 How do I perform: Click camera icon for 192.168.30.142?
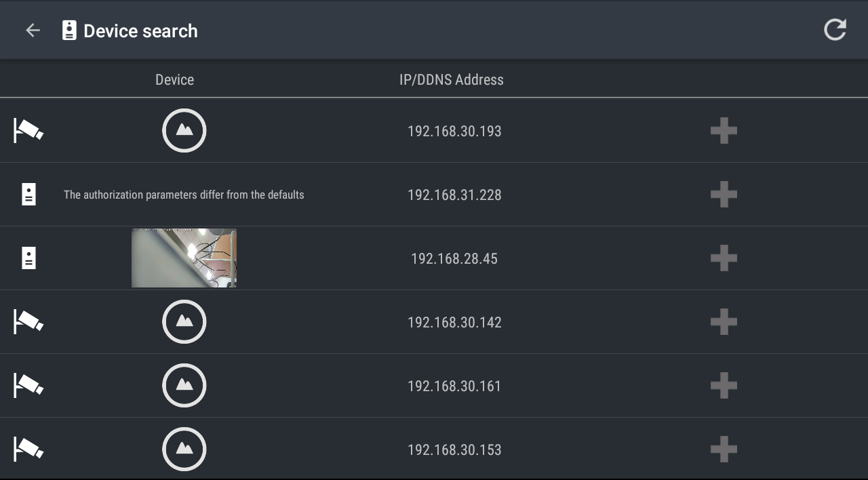28,322
